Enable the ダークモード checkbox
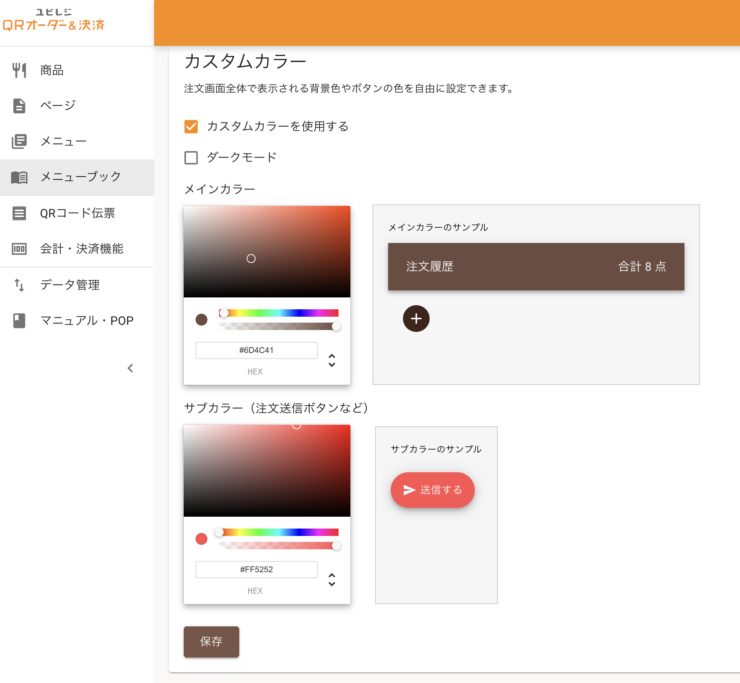This screenshot has width=740, height=683. point(191,158)
